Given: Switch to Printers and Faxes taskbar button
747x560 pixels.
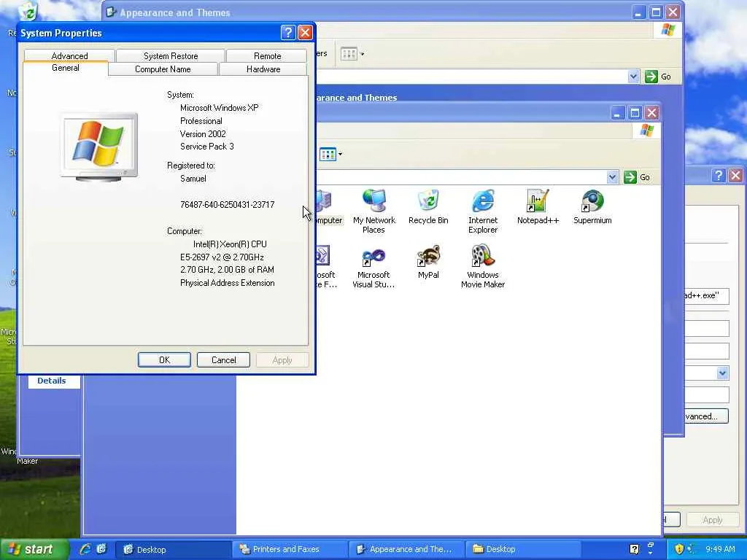Looking at the screenshot, I should point(290,550).
